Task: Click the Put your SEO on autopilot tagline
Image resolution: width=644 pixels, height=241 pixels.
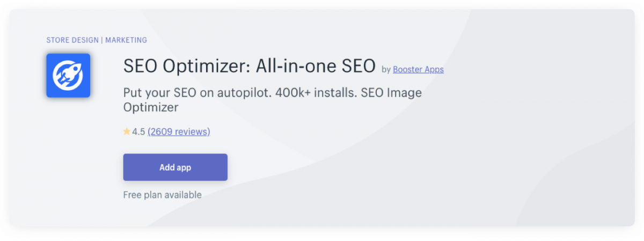Action: tap(197, 93)
